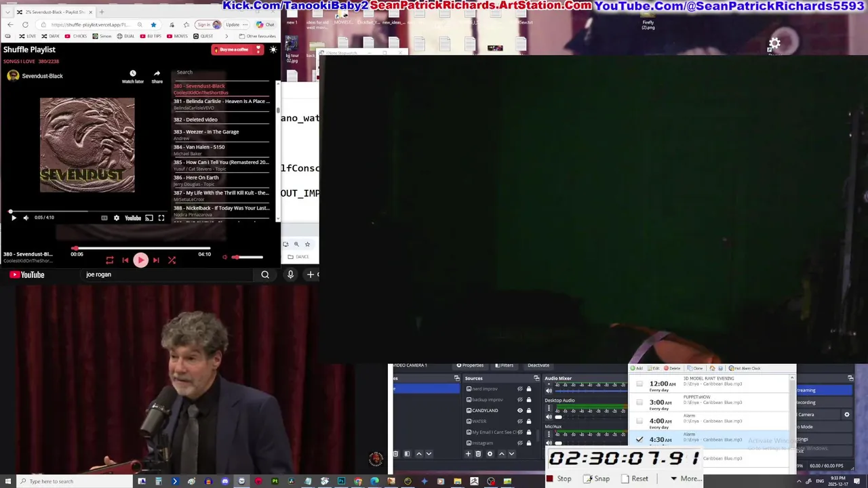The width and height of the screenshot is (868, 488).
Task: Enter fullscreen on embedded player
Action: click(x=161, y=218)
